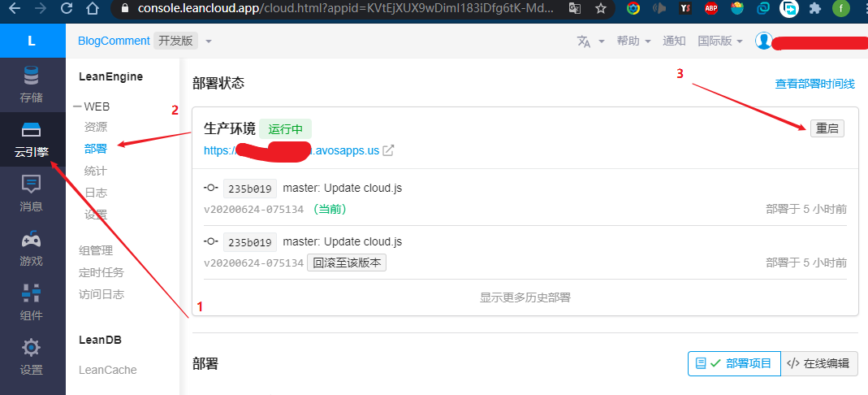Click the 重启 restart button
The width and height of the screenshot is (868, 395).
[827, 128]
